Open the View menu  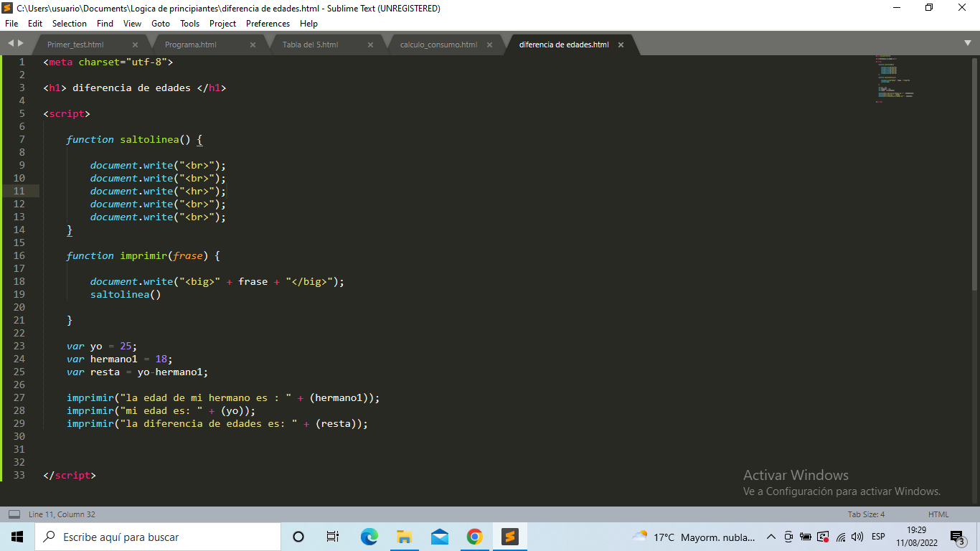point(132,24)
